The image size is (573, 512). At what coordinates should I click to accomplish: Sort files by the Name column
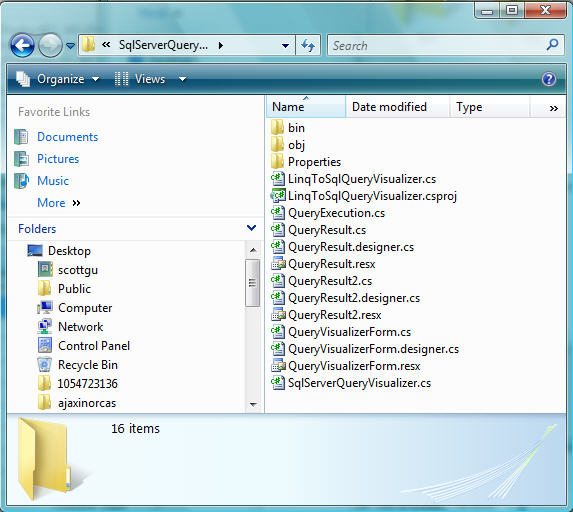(306, 107)
